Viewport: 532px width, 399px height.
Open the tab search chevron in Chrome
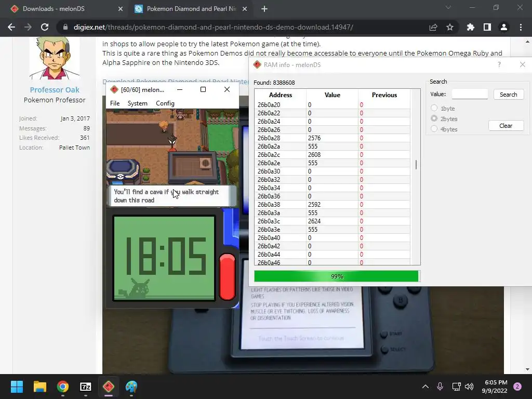(x=448, y=7)
